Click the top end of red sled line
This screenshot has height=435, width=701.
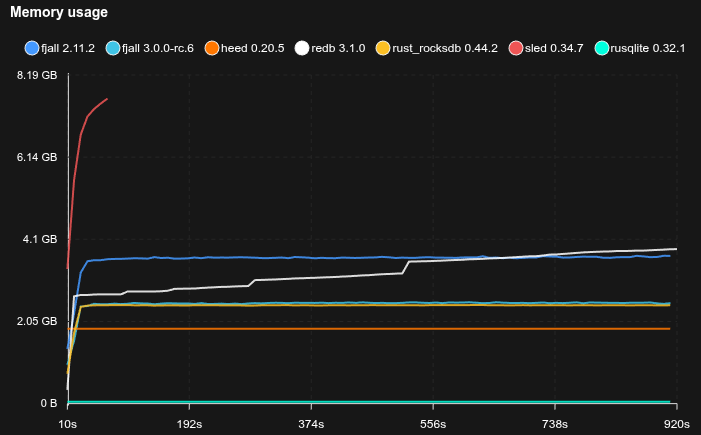point(107,99)
